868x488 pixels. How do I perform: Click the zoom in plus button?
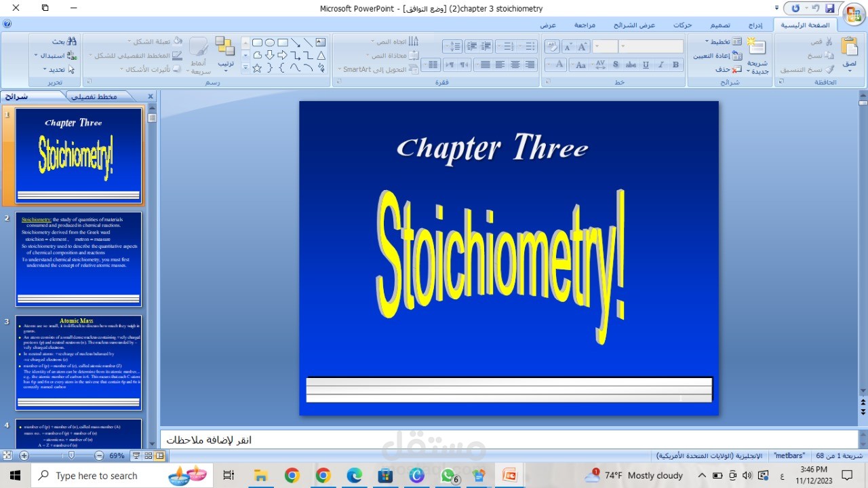pos(24,455)
